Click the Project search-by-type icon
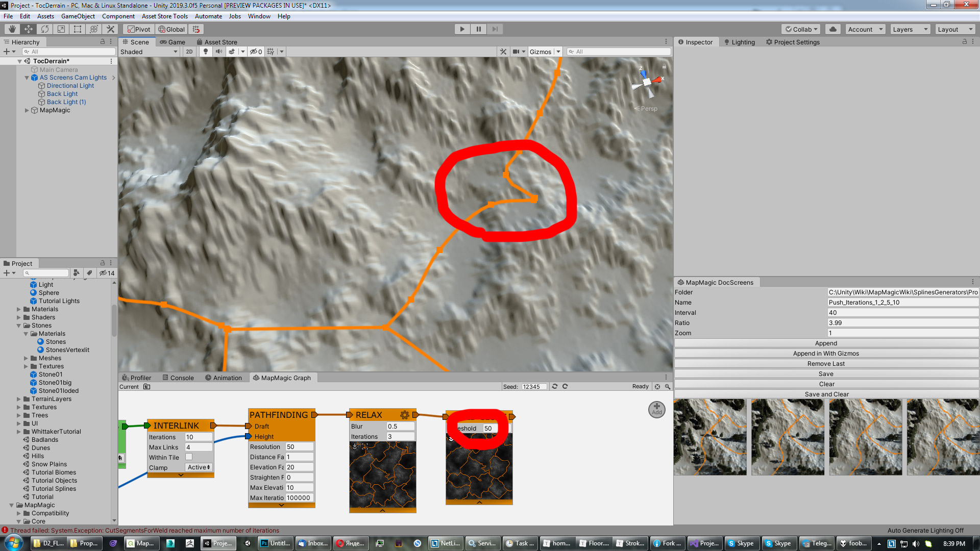980x551 pixels. point(77,273)
